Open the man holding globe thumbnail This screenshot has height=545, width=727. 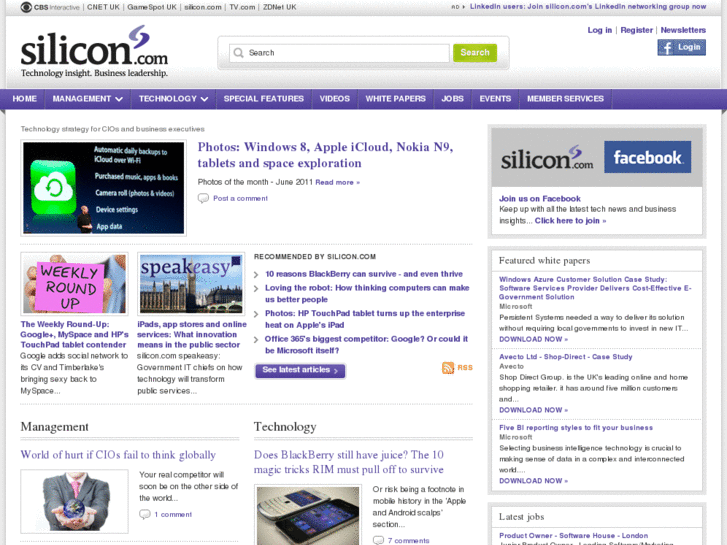click(74, 501)
